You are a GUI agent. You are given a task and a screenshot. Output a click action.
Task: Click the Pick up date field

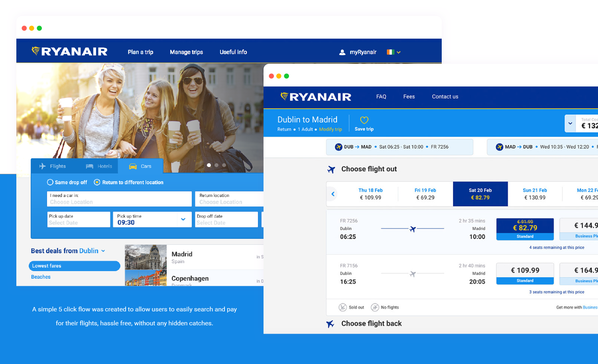coord(79,220)
